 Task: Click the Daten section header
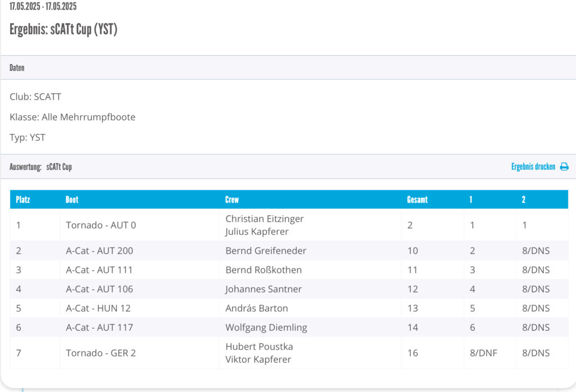point(288,67)
